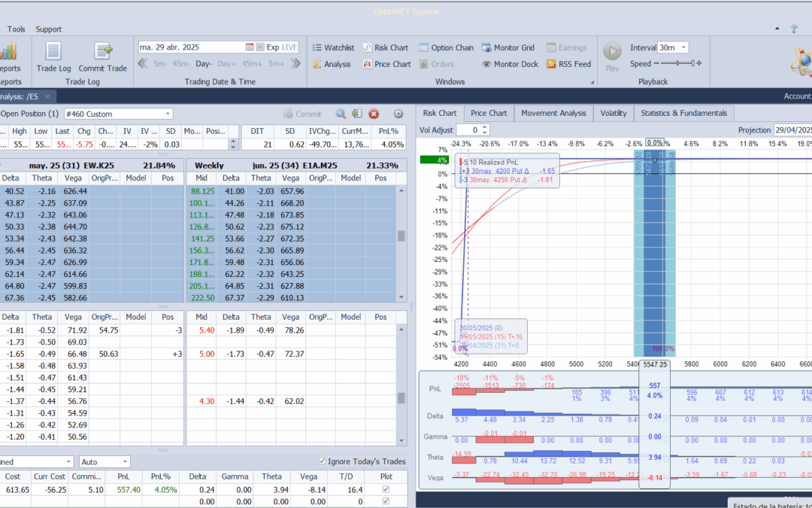Screen dimensions: 812x508
Task: Select the Risk Chart tab
Action: tap(440, 113)
